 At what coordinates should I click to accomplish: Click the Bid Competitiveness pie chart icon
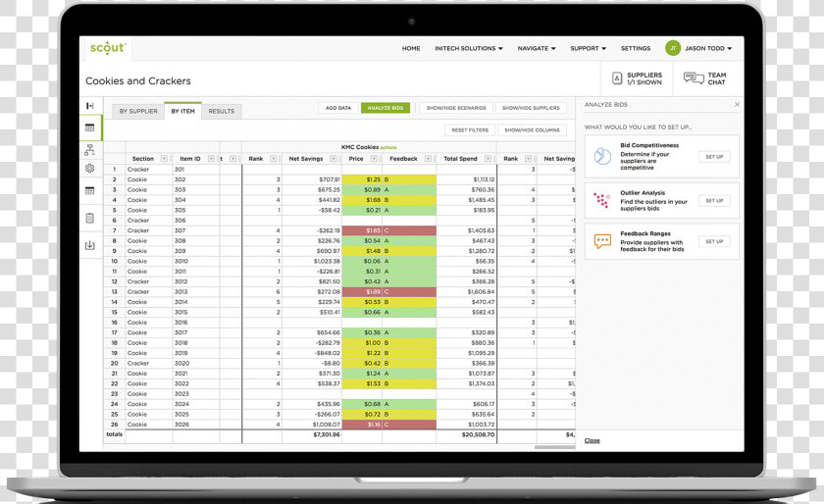[x=602, y=156]
